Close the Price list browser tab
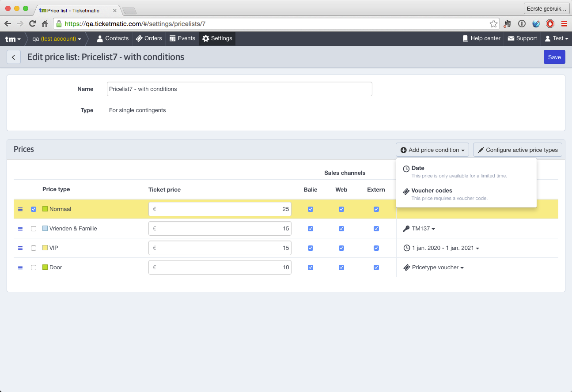Screen dimensions: 572x392 115,11
